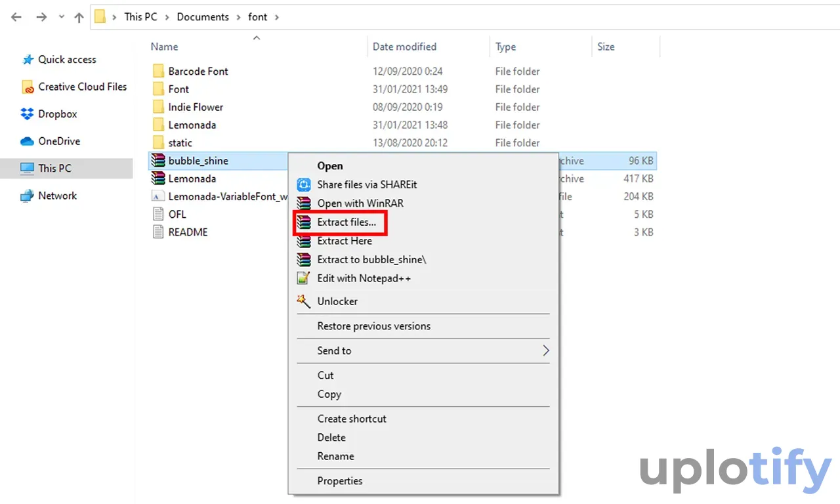Click the Unlocker wand icon
The image size is (840, 504).
303,301
